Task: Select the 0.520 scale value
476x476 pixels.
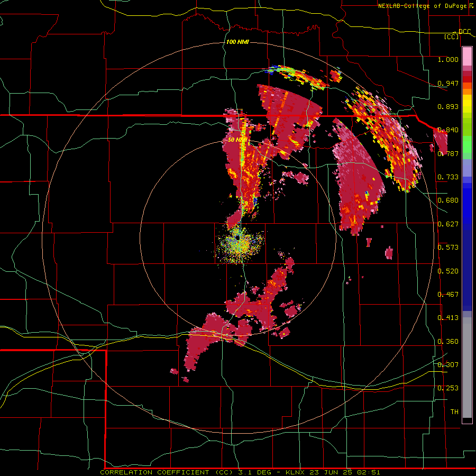Action: pyautogui.click(x=448, y=271)
